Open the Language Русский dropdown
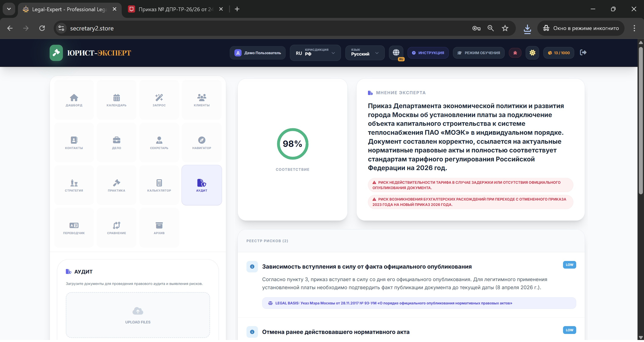The height and width of the screenshot is (342, 644). point(364,53)
